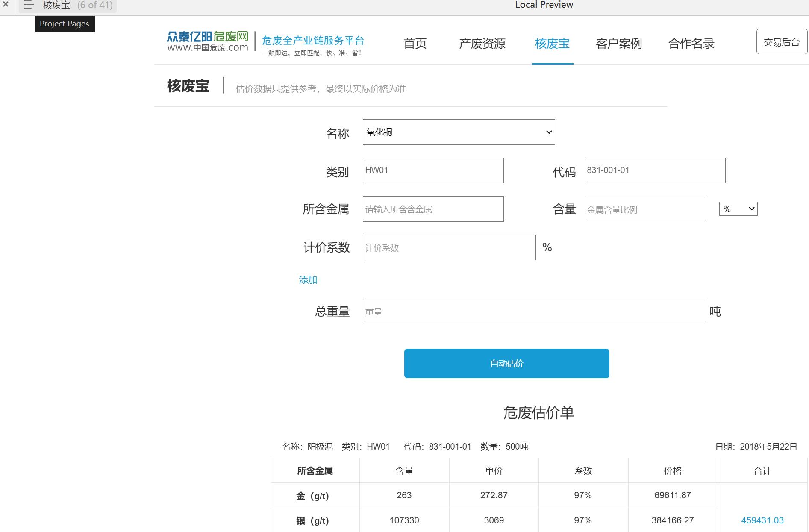Click the 价格 column header
The image size is (809, 532).
pyautogui.click(x=673, y=471)
